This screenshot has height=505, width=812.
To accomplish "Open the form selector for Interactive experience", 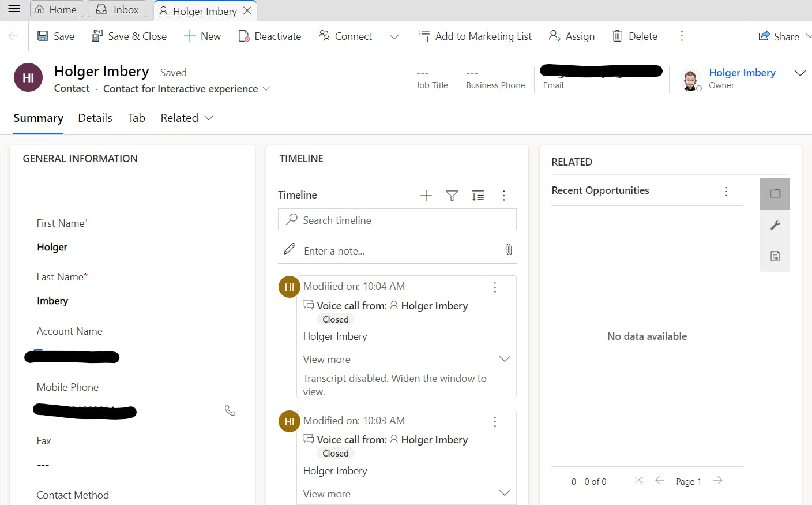I will tap(266, 89).
